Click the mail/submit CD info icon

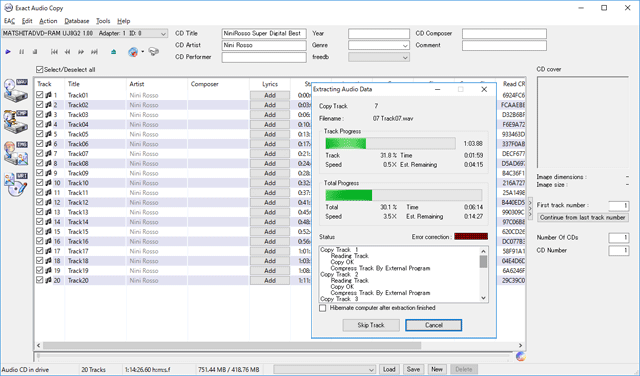(153, 52)
